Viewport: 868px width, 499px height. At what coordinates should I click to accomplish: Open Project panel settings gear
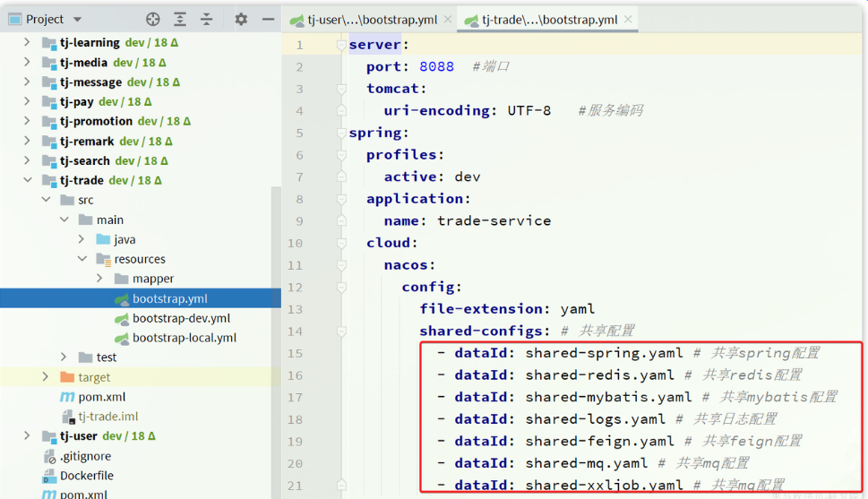pyautogui.click(x=241, y=20)
